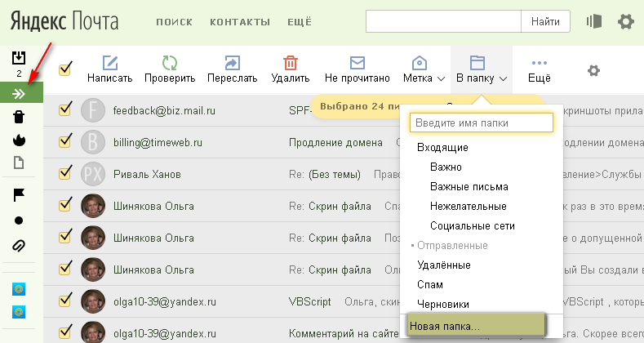Open Риваль Ханов Re: (Без темы) email
644x343 pixels.
tap(325, 174)
